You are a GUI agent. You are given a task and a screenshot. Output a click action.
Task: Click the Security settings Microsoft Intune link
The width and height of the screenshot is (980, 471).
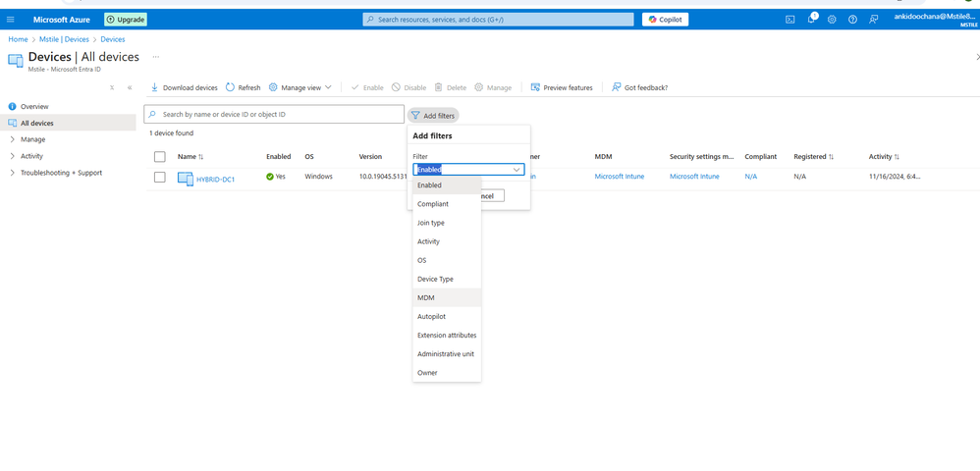[694, 177]
